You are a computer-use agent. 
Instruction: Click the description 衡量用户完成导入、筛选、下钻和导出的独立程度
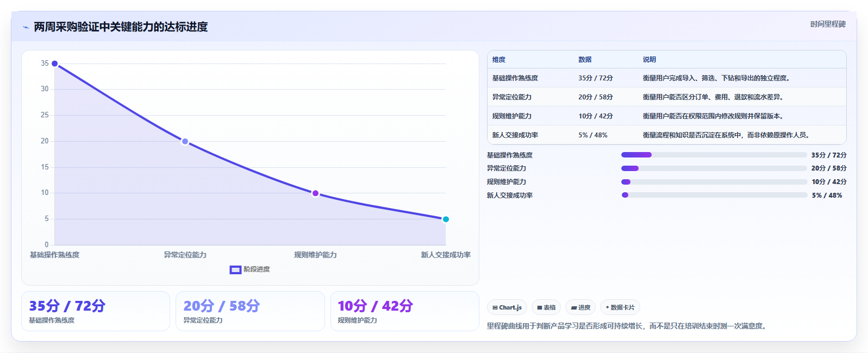click(716, 78)
